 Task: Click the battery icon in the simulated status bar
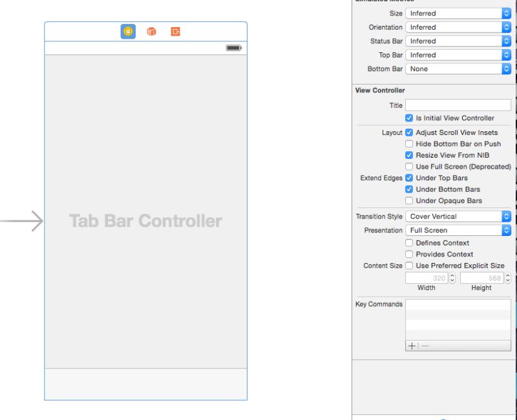[232, 47]
